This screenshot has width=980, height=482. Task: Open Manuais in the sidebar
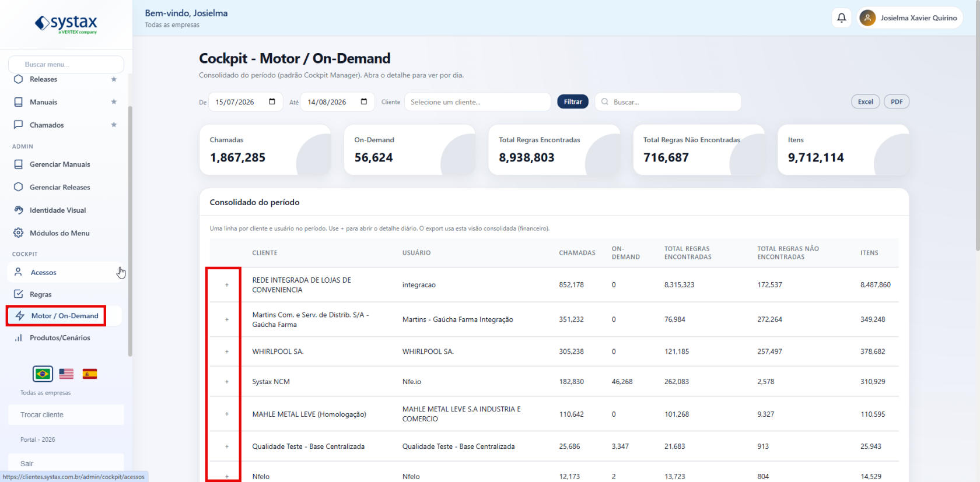43,102
